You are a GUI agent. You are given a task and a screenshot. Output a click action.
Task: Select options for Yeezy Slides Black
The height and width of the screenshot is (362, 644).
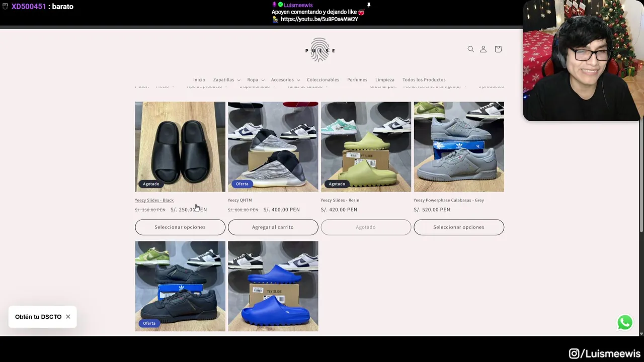click(x=180, y=227)
